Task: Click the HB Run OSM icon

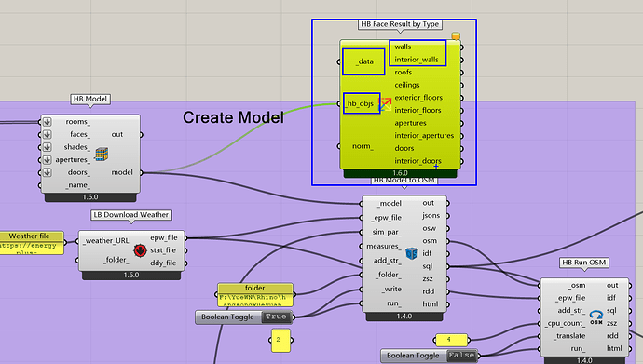Action: click(x=595, y=317)
